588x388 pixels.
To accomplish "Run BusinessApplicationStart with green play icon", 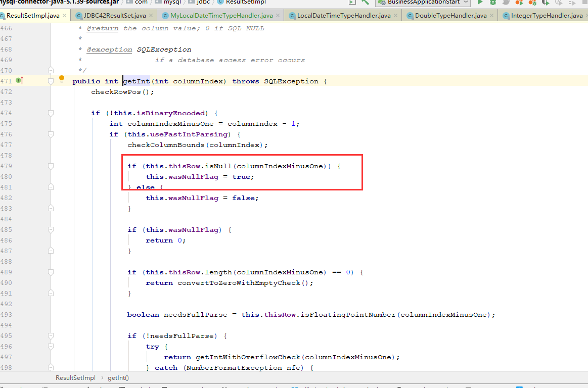I will tap(480, 2).
